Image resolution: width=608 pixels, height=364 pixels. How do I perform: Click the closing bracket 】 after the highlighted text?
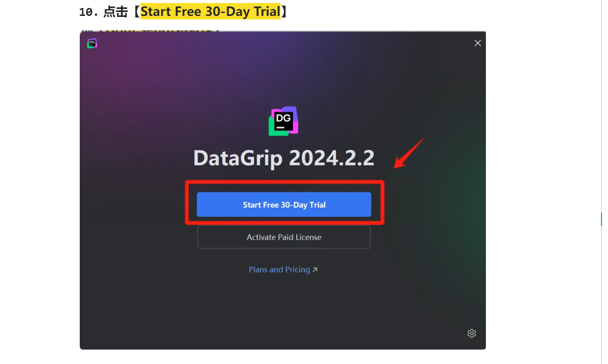pos(285,11)
